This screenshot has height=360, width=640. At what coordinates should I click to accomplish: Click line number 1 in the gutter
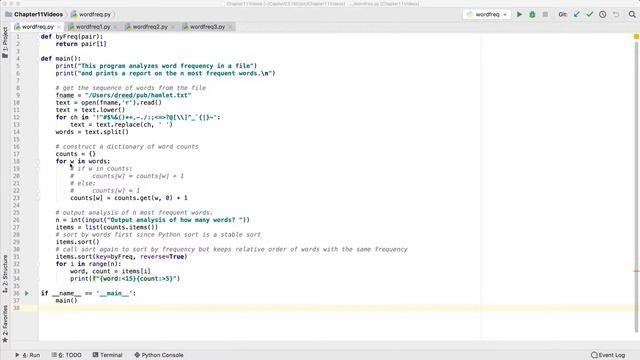(x=18, y=37)
